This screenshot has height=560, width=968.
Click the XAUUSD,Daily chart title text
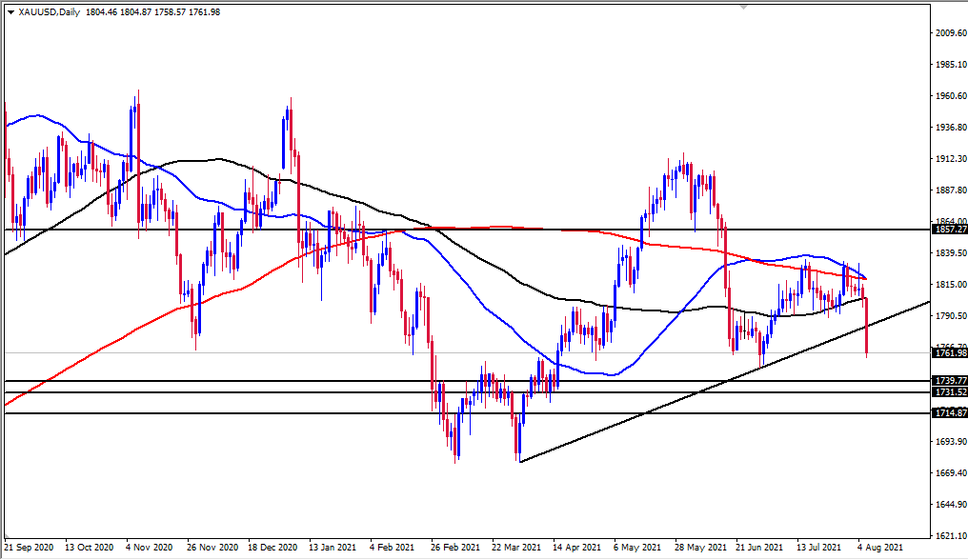pyautogui.click(x=50, y=11)
